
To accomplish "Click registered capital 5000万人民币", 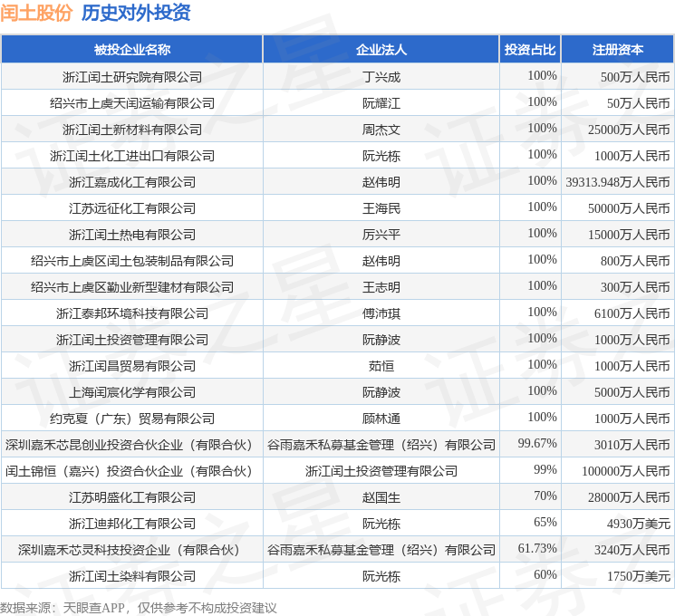I will coord(632,392).
